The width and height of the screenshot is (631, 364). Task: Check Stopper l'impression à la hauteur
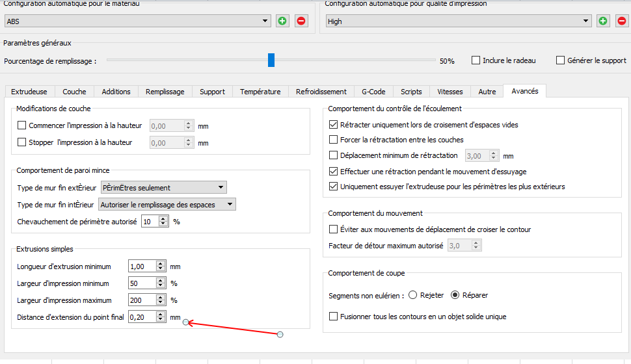pos(21,142)
